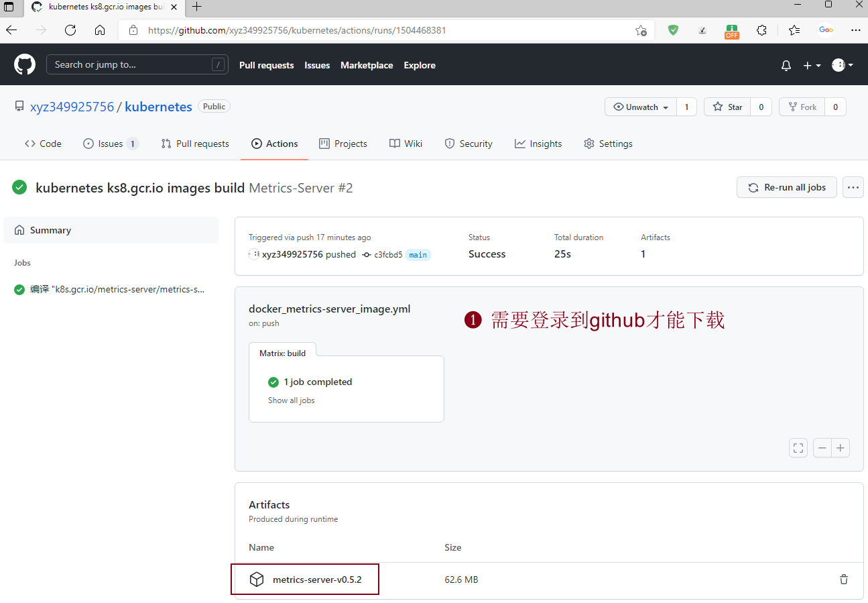Star the repository

coord(727,107)
